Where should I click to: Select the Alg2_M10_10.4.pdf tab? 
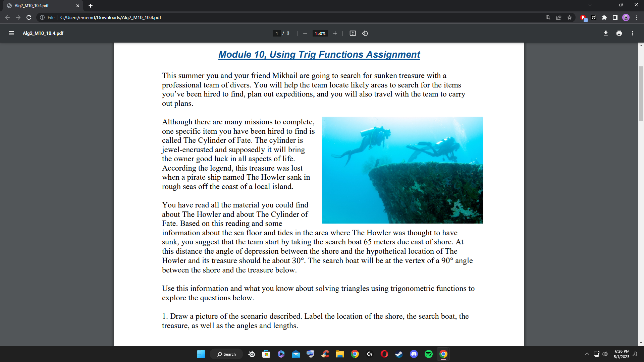pyautogui.click(x=40, y=6)
